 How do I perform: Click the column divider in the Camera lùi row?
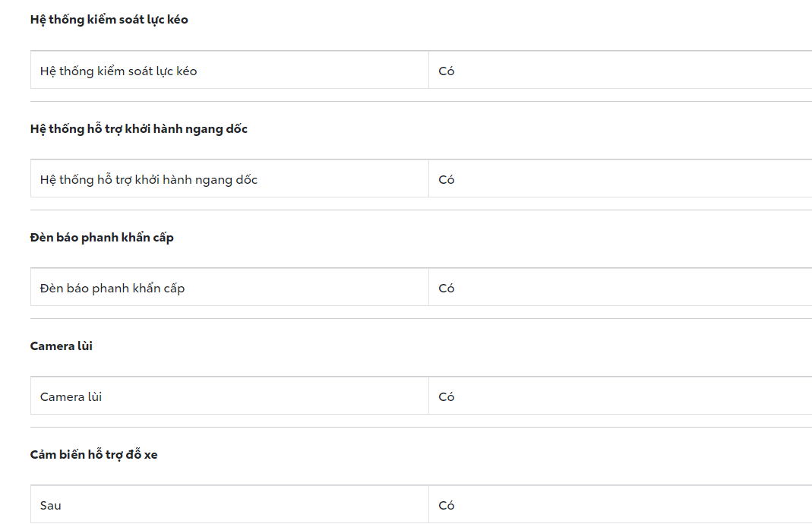(x=428, y=396)
